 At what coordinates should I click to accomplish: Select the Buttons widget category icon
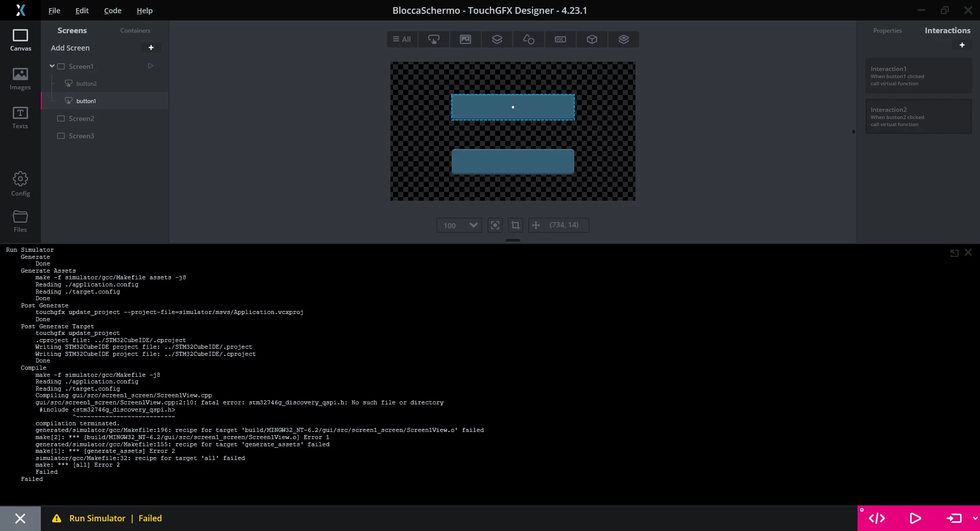click(x=434, y=39)
